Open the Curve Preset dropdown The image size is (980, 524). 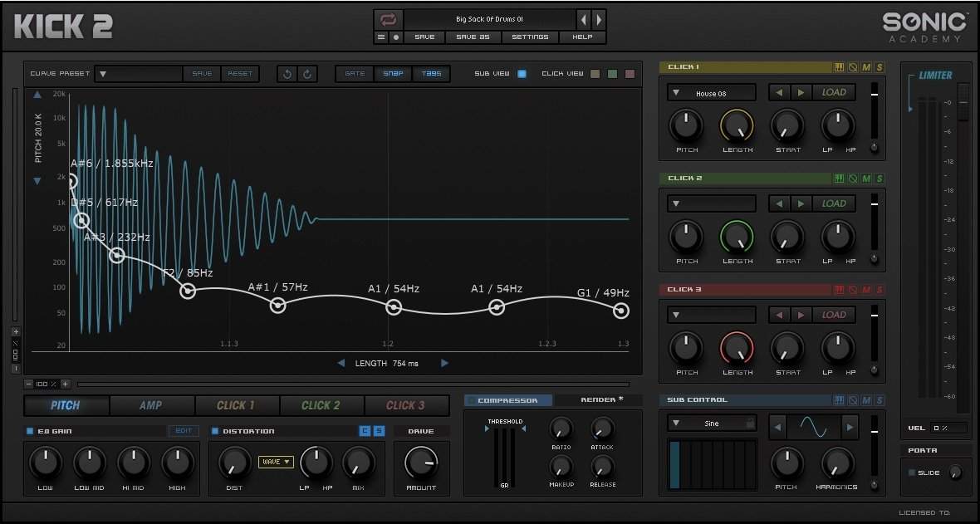coord(140,74)
